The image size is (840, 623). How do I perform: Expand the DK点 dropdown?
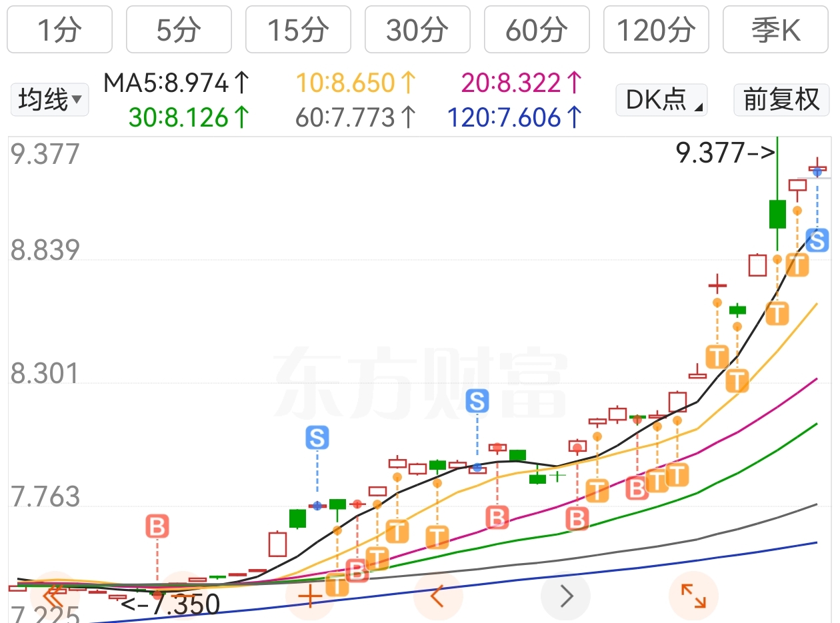pyautogui.click(x=661, y=100)
